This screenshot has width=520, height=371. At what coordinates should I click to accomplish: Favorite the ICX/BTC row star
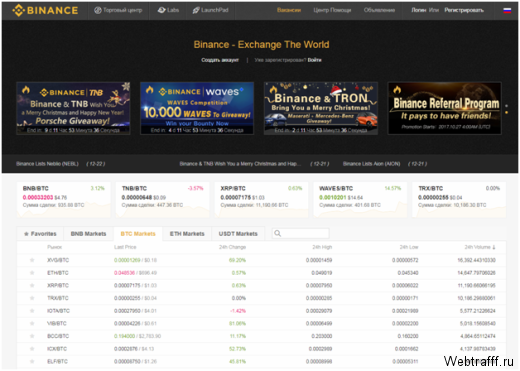(x=32, y=349)
